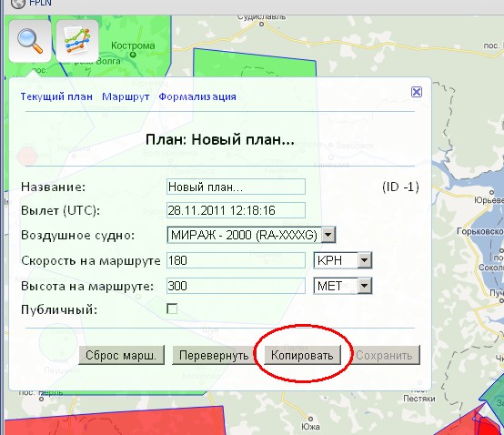The height and width of the screenshot is (435, 504).
Task: Focus the Название input field
Action: [236, 187]
